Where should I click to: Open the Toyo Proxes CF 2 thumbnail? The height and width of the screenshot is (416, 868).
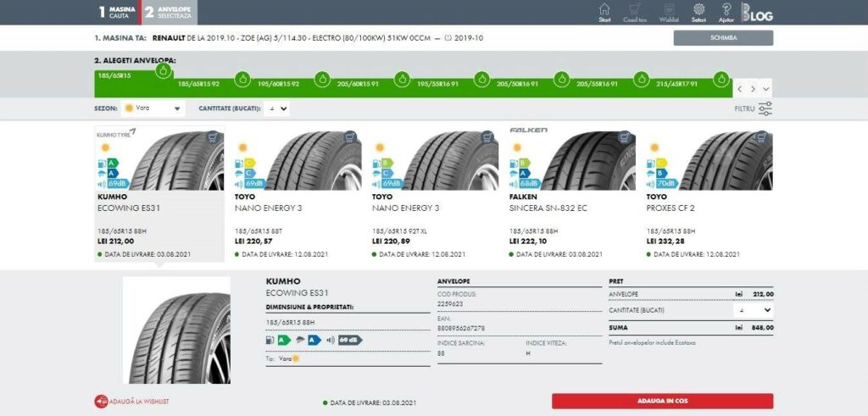[726, 161]
